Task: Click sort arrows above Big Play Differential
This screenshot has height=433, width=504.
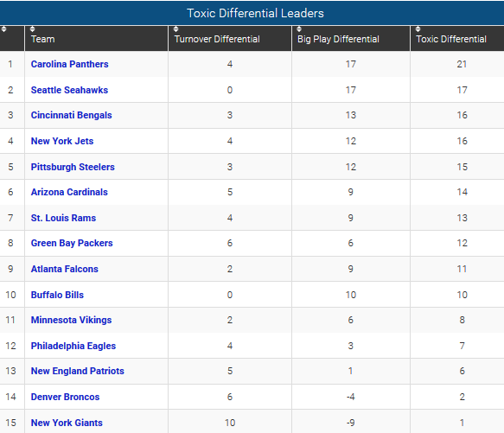Action: [x=299, y=29]
